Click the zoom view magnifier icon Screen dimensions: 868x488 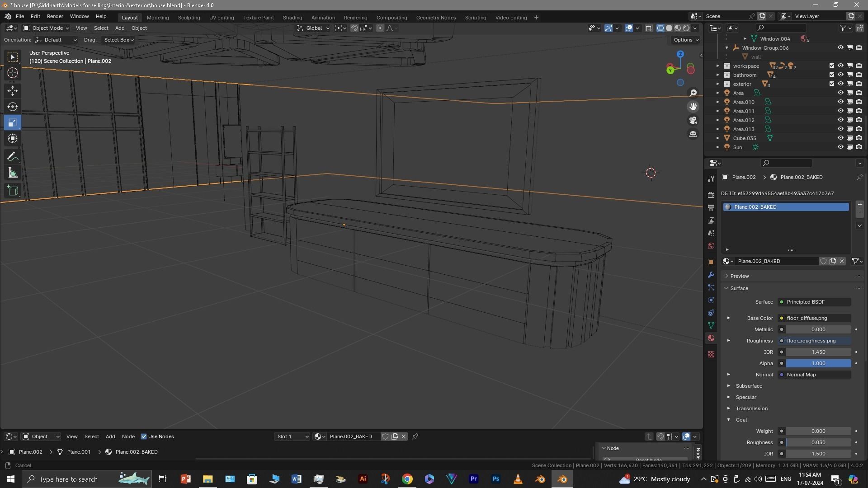point(693,93)
